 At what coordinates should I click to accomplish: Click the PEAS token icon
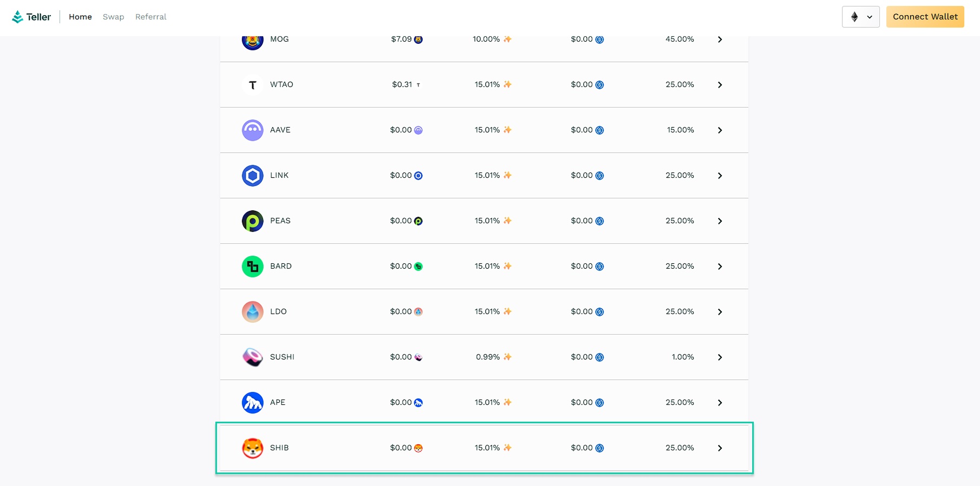[252, 221]
